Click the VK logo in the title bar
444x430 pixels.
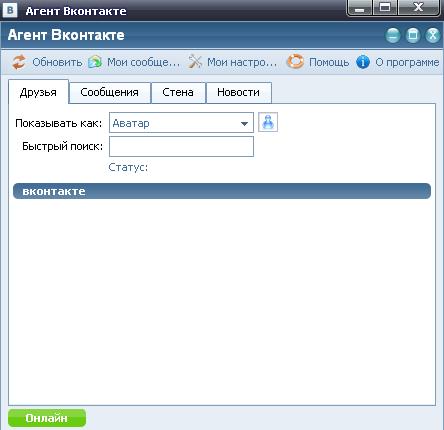click(10, 10)
